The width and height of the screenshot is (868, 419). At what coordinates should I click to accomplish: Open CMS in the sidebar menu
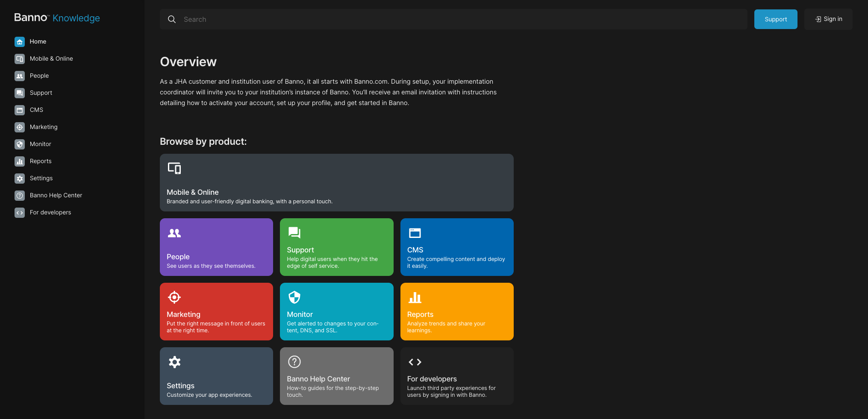pos(36,110)
